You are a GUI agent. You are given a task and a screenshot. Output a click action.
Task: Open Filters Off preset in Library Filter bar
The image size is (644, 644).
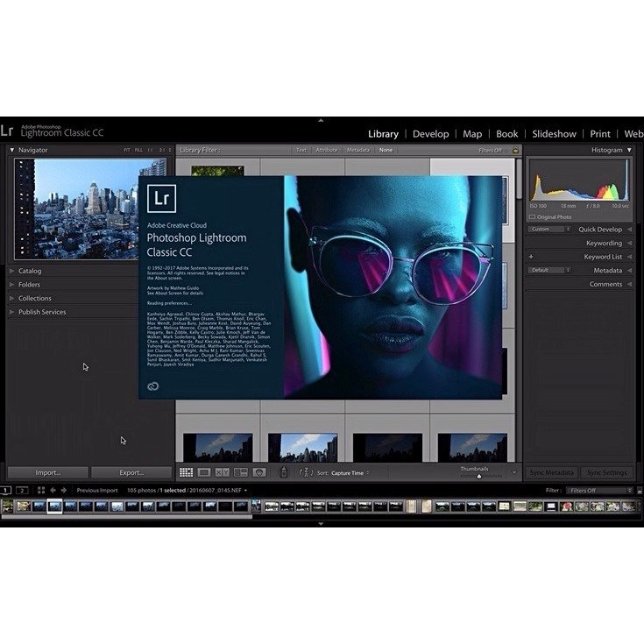(x=492, y=151)
